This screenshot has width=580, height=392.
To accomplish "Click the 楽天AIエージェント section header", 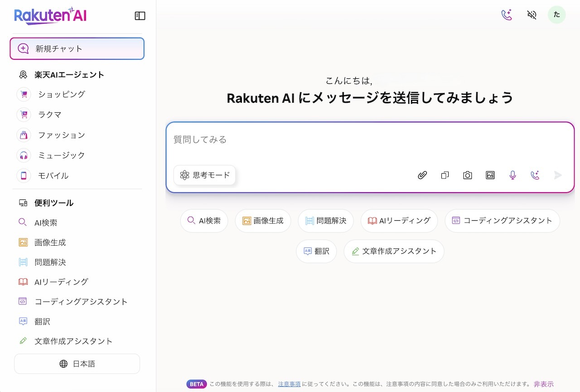I will pos(69,75).
